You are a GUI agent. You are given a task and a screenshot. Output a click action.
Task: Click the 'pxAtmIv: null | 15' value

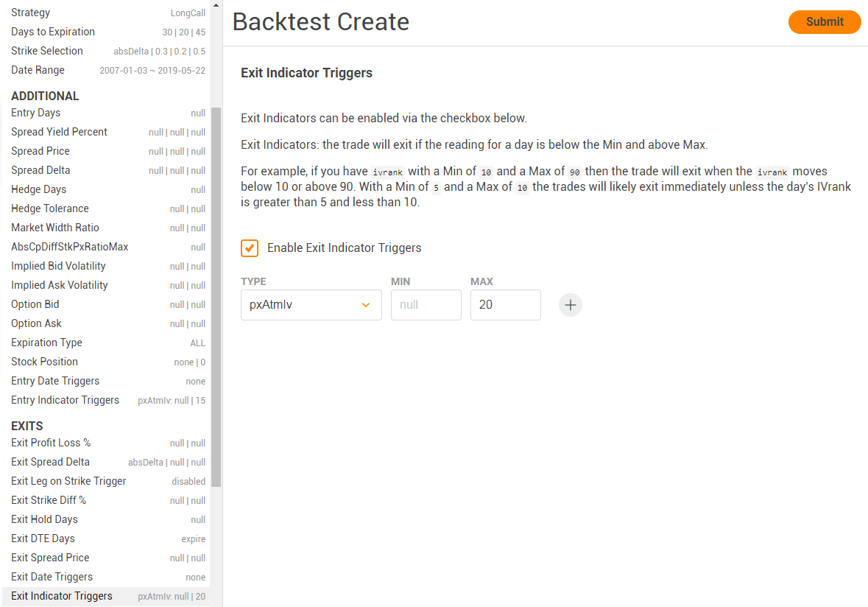(x=172, y=401)
